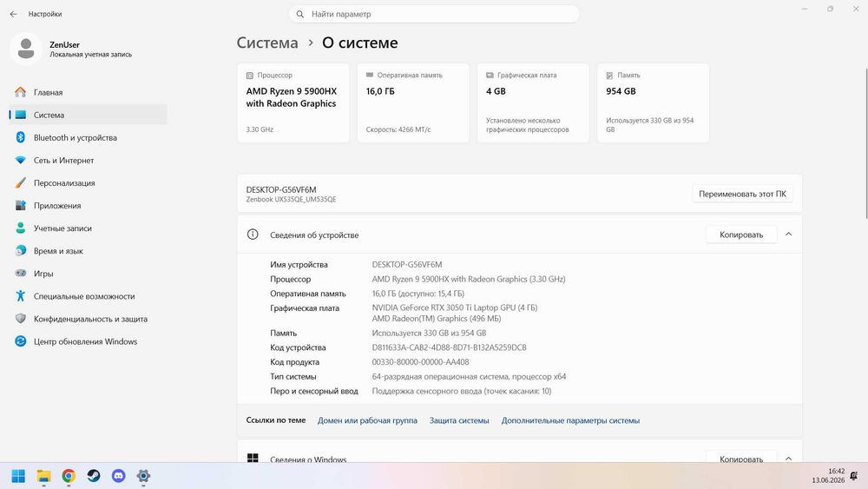Screen dimensions: 868x489
Task: Click the Home house icon in sidebar
Action: (x=21, y=92)
